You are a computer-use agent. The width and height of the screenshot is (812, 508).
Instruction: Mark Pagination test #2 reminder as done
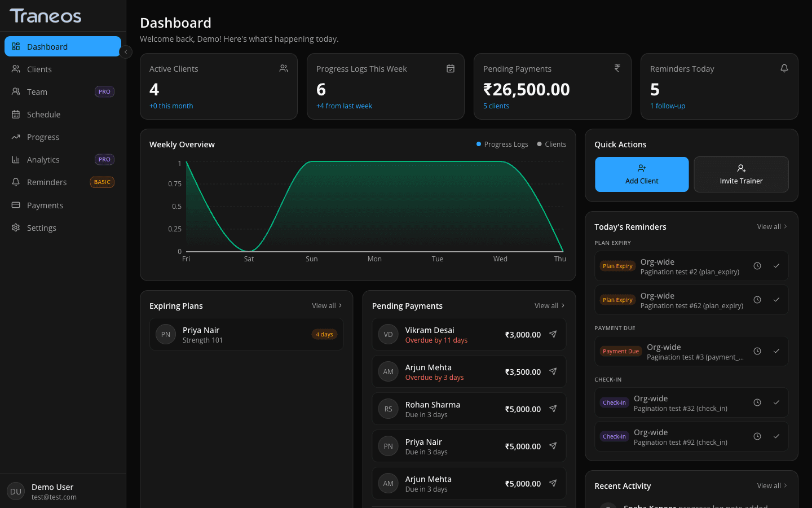776,266
